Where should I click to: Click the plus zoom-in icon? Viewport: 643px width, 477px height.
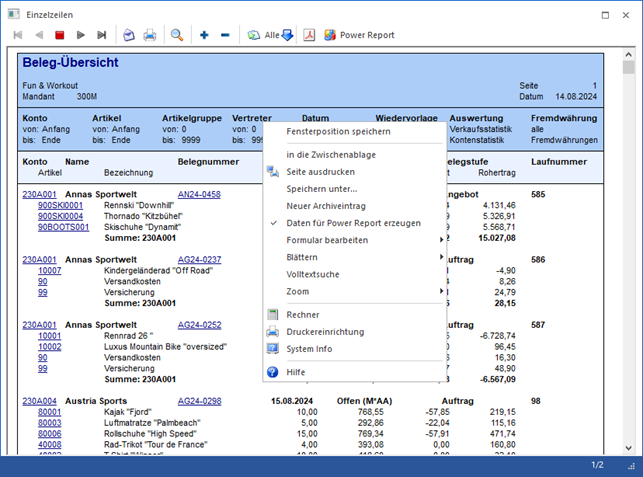point(204,35)
